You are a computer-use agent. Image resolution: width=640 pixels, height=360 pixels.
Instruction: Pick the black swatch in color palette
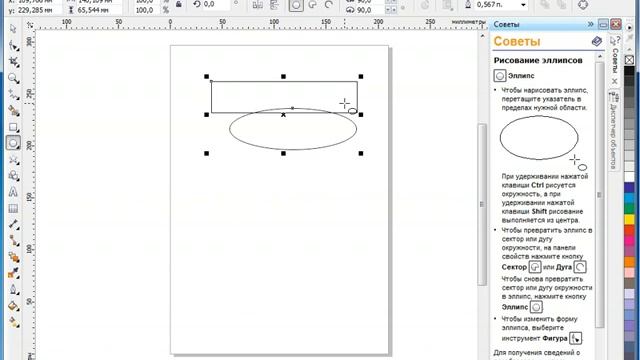629,71
